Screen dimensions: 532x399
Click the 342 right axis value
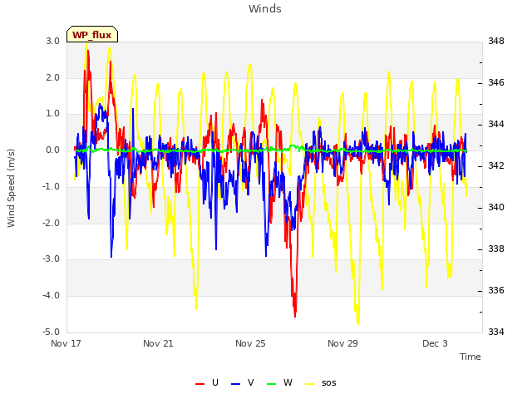point(496,166)
